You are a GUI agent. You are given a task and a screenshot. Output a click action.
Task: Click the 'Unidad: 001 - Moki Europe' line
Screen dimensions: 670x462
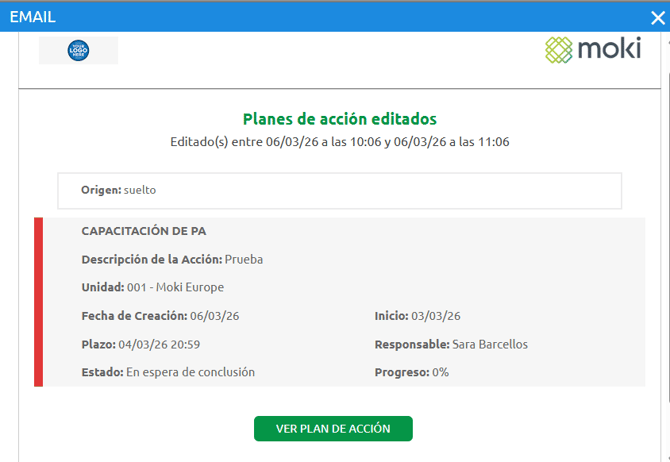(x=153, y=287)
